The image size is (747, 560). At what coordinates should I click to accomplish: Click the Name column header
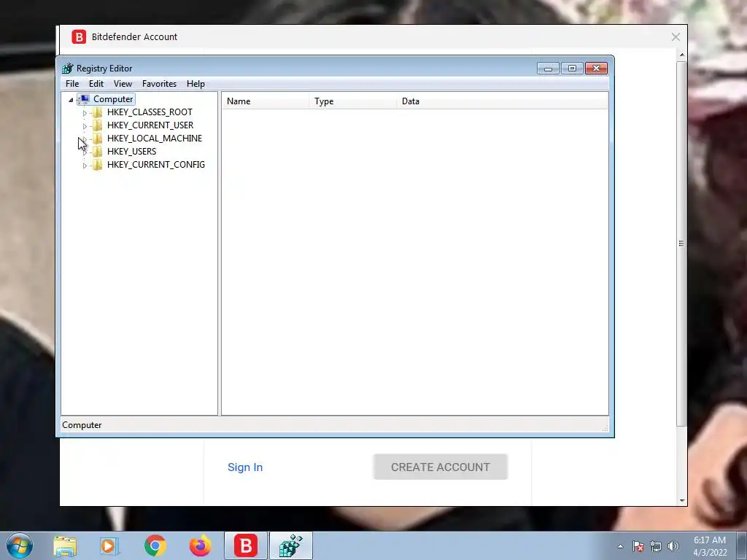[266, 101]
